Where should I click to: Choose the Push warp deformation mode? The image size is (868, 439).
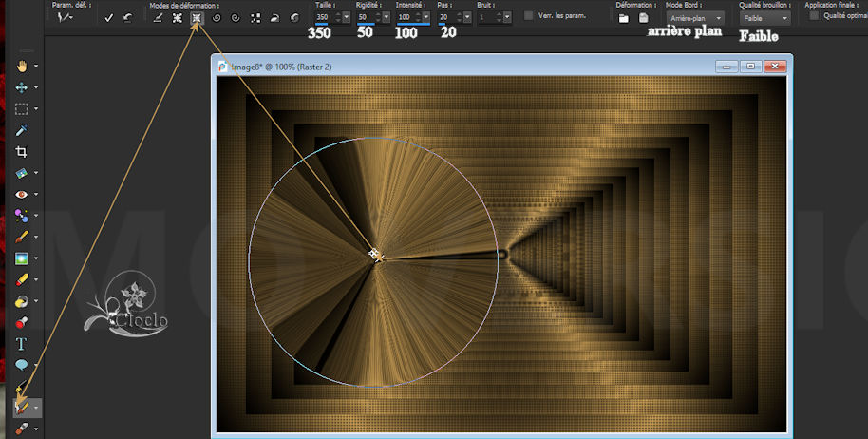[x=157, y=17]
